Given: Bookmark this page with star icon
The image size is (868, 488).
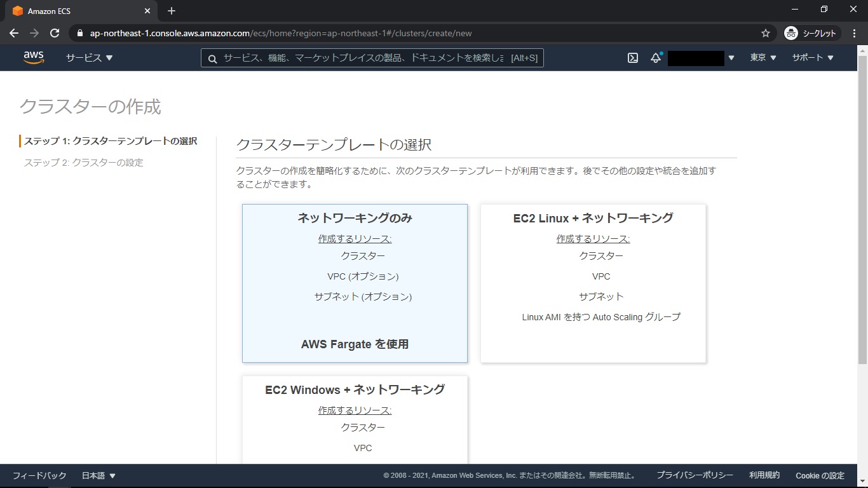Looking at the screenshot, I should [x=766, y=33].
